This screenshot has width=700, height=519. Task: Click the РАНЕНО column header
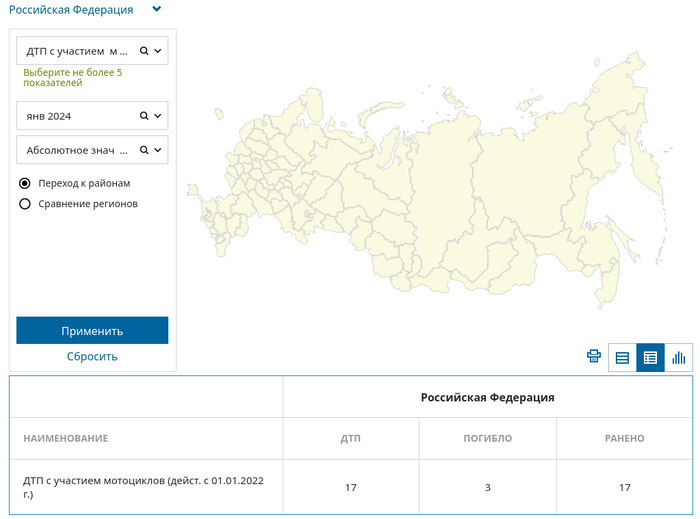[624, 439]
